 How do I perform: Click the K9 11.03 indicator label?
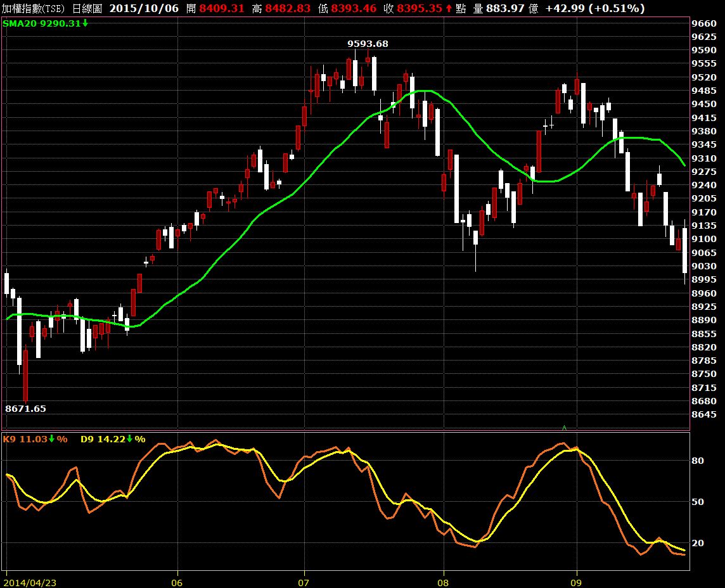pyautogui.click(x=25, y=438)
